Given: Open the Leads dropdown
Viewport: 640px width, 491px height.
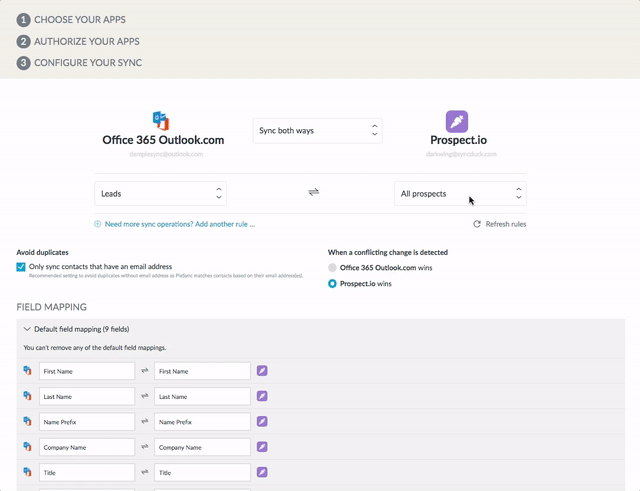Looking at the screenshot, I should [160, 193].
